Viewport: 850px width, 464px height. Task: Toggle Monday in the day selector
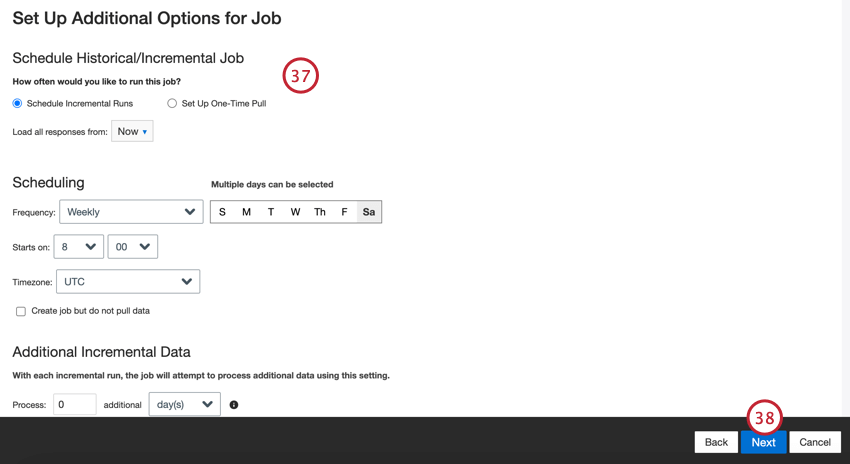pyautogui.click(x=247, y=212)
